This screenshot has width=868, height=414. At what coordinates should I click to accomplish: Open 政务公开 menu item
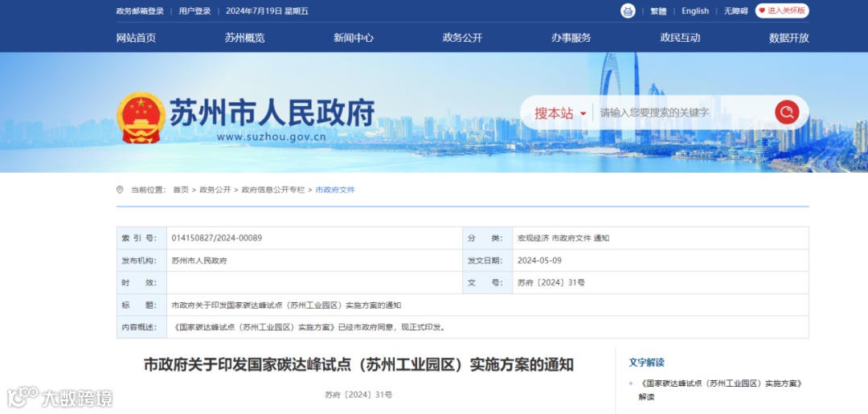pos(462,39)
